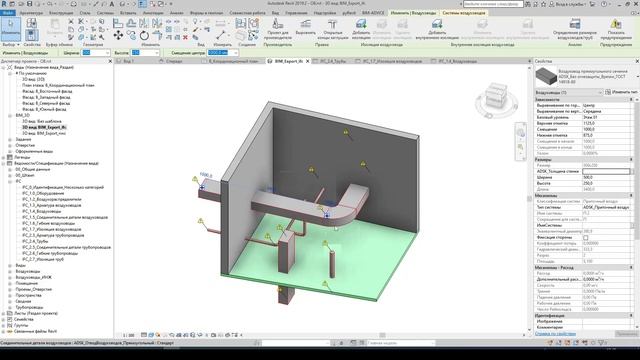Close the BIM_Export_ifc view tab
Image resolution: width=640 pixels, height=360 pixels.
click(x=308, y=61)
